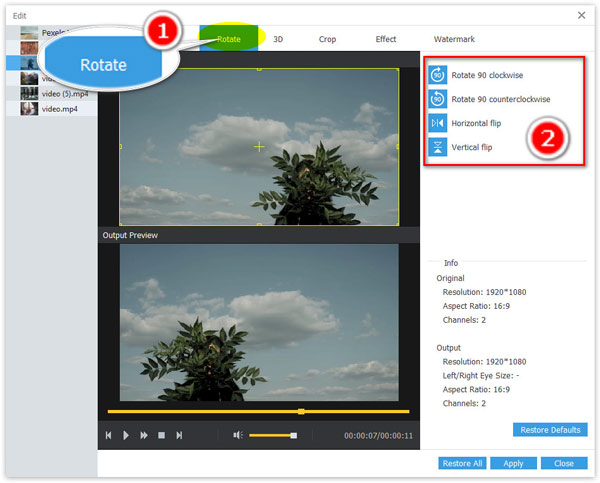Click the Apply button
This screenshot has height=483, width=600.
coord(513,464)
